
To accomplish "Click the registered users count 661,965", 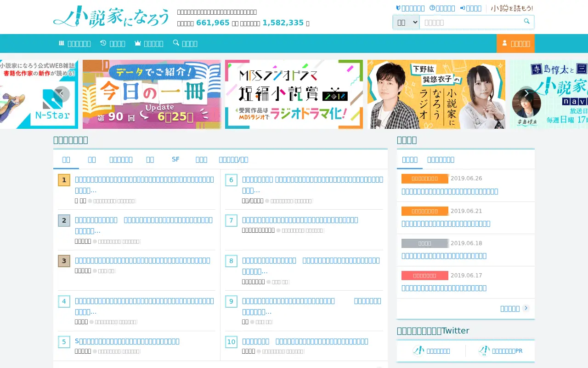I will pyautogui.click(x=213, y=23).
